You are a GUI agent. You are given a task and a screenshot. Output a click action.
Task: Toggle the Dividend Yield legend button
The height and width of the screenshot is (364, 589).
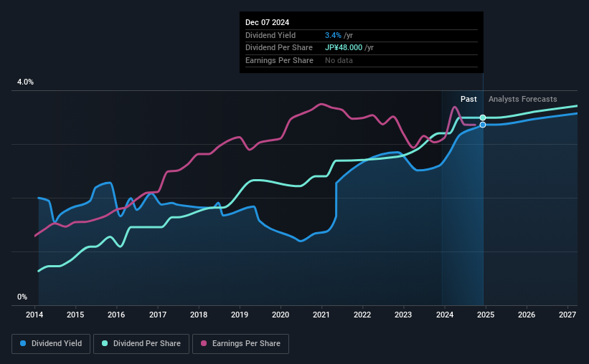pos(51,344)
